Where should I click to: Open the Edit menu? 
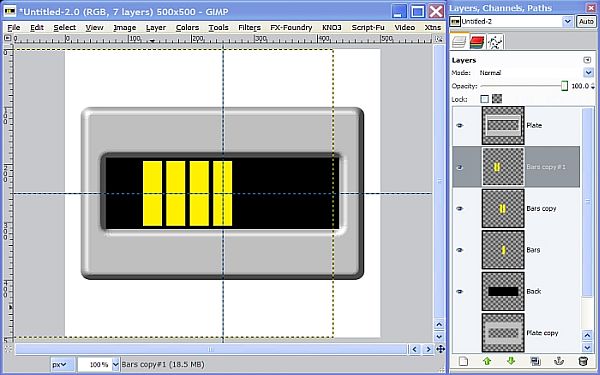(37, 28)
